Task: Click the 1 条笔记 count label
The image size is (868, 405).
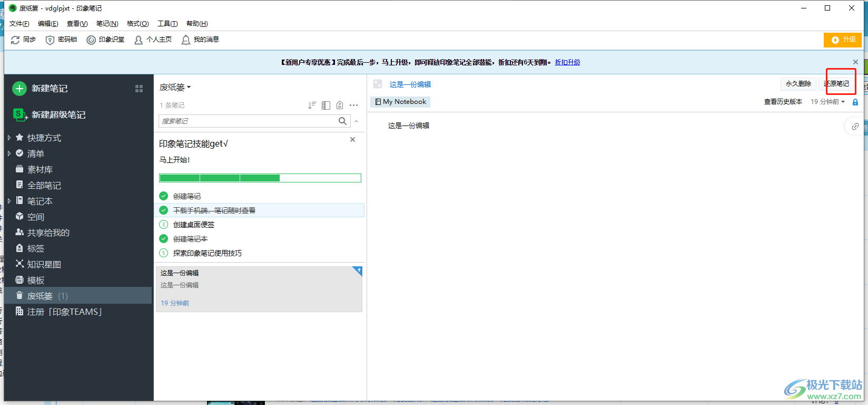Action: click(x=172, y=105)
